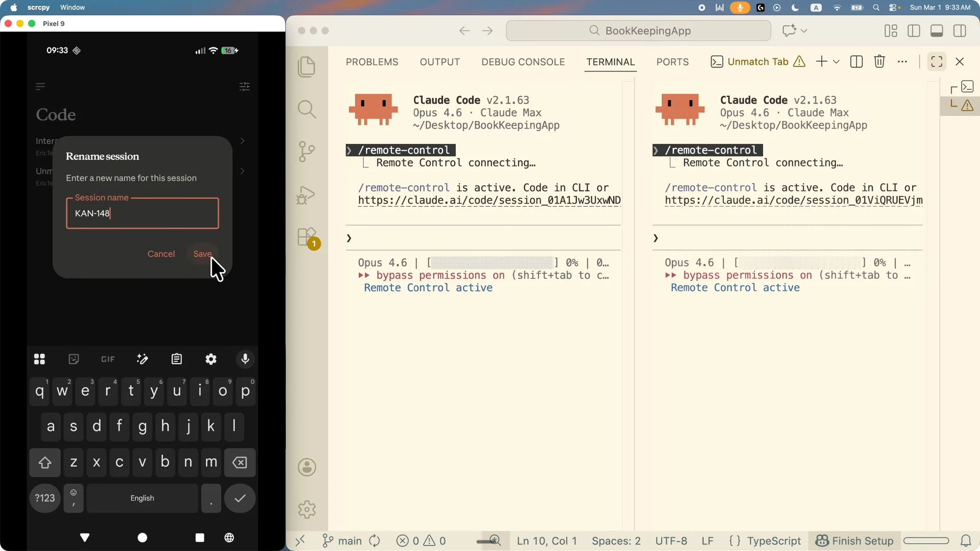Toggle the bottom panel visibility
This screenshot has width=980, height=551.
point(937,31)
